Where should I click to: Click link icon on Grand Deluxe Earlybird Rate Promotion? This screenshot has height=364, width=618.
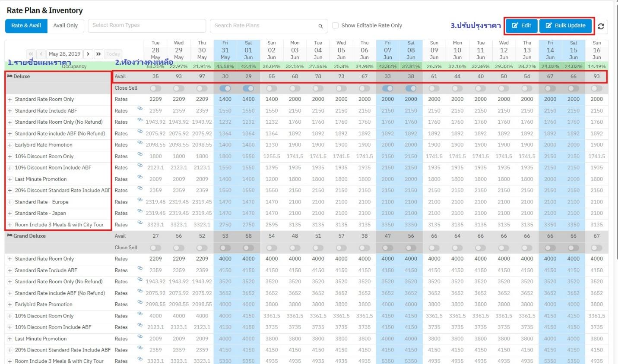(140, 302)
